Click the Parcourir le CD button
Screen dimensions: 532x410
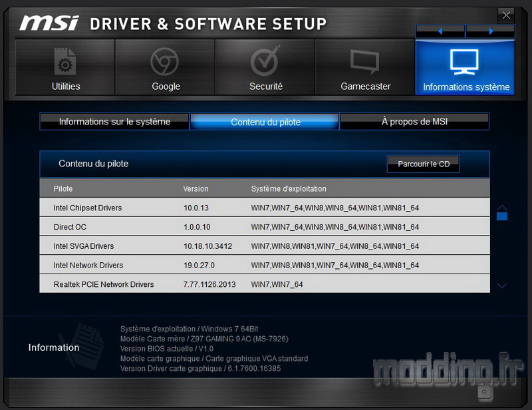tap(424, 164)
